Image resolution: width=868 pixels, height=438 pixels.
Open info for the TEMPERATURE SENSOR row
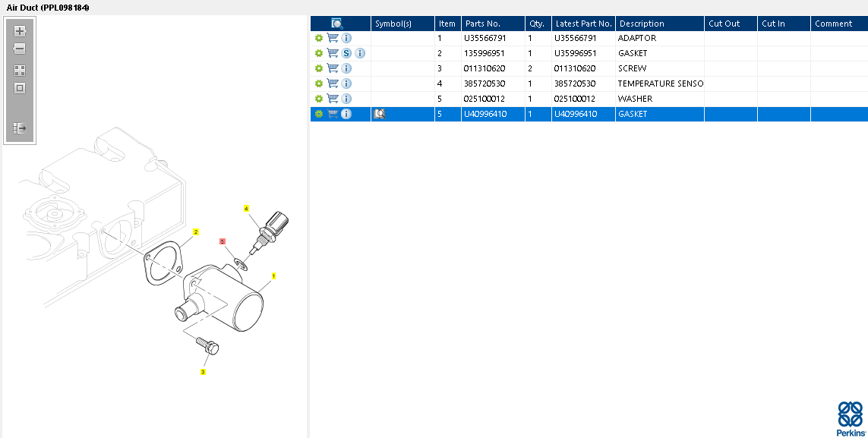tap(346, 84)
